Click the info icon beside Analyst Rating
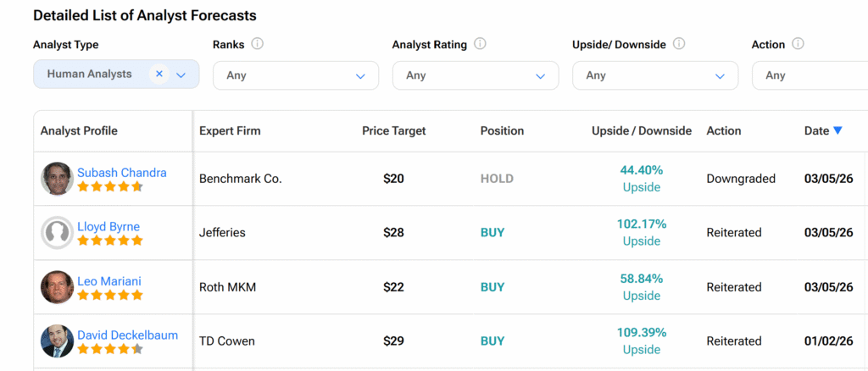The height and width of the screenshot is (371, 868). coord(480,44)
